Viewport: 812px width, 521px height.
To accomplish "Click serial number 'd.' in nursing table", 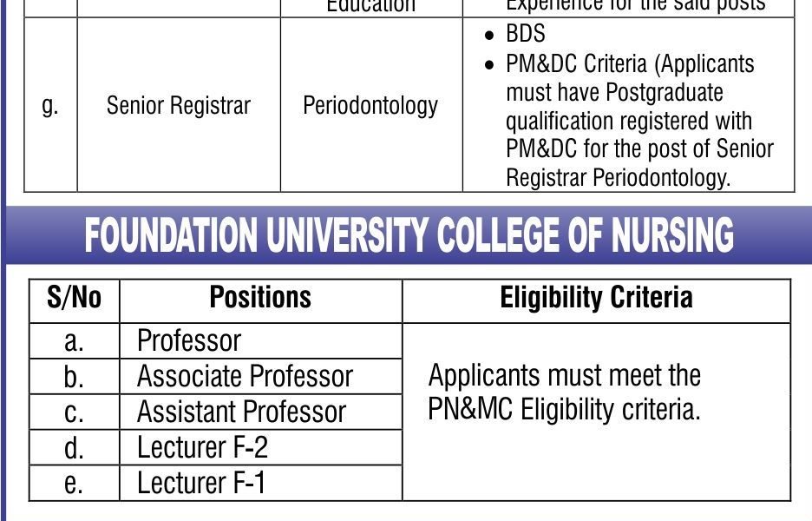I will [74, 448].
